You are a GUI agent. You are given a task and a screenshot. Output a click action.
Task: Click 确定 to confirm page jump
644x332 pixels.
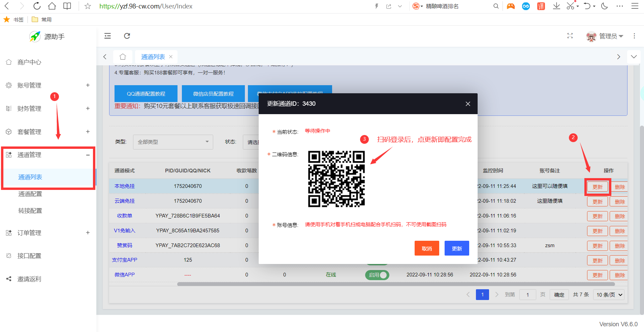(x=559, y=295)
